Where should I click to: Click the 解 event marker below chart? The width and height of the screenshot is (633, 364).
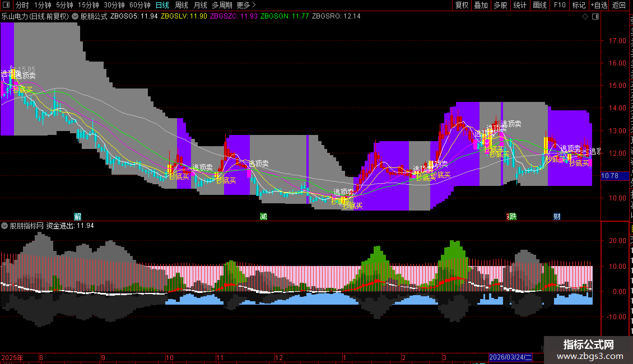coord(77,217)
